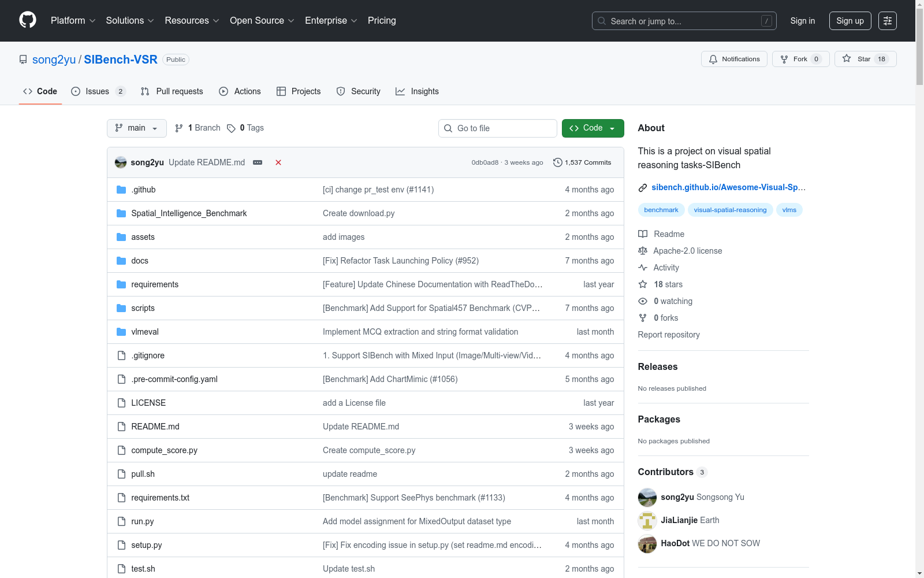
Task: Expand the Solutions menu
Action: [130, 21]
